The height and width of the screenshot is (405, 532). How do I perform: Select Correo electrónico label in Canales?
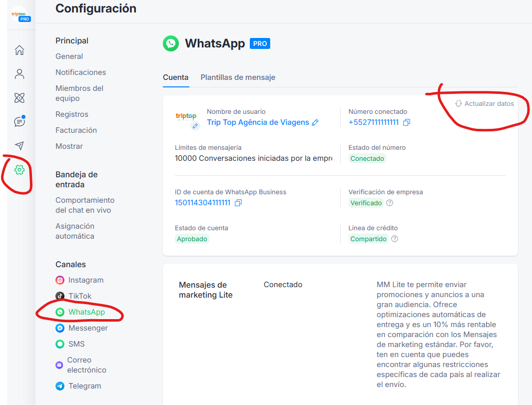(x=86, y=365)
